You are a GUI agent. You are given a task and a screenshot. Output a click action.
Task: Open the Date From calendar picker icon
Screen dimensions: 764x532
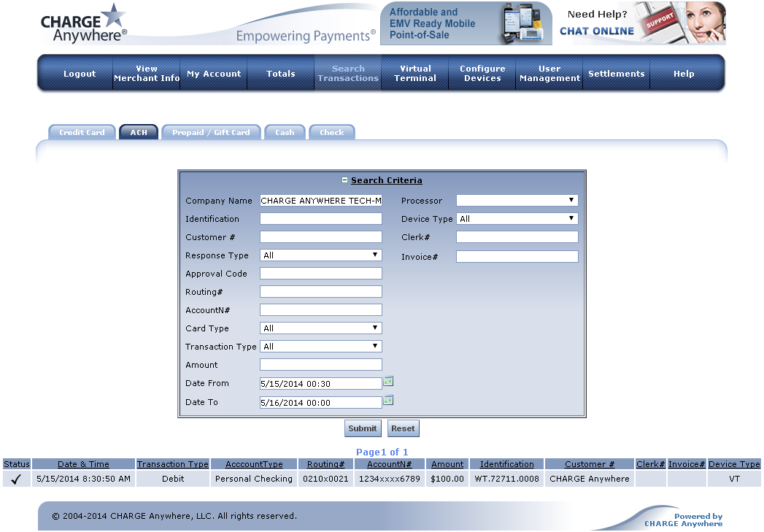point(388,382)
